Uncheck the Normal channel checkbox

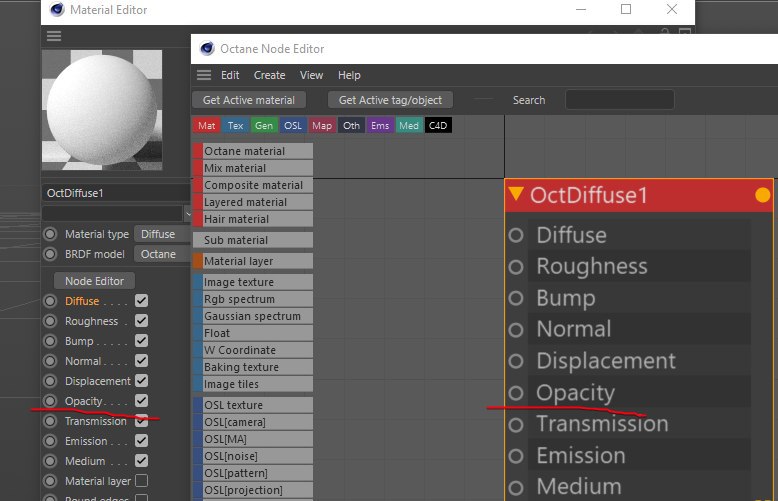click(x=141, y=361)
